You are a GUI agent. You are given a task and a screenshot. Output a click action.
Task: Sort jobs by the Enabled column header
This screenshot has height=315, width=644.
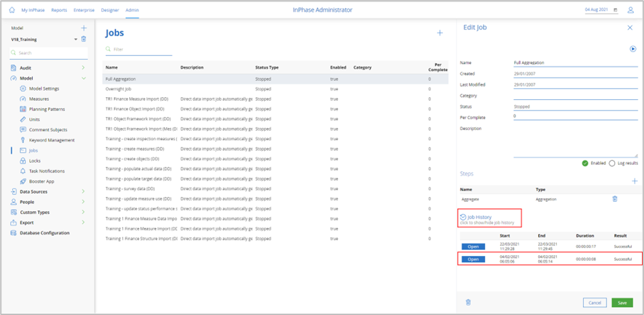pyautogui.click(x=338, y=67)
